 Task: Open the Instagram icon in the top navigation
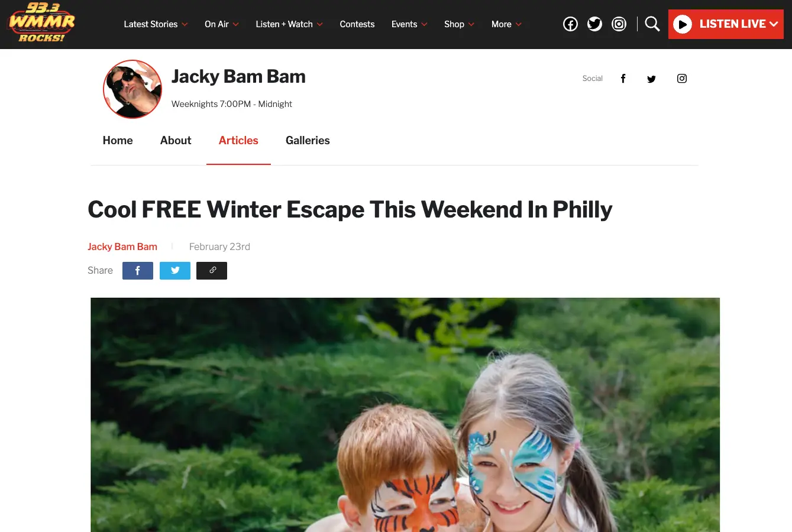point(619,24)
